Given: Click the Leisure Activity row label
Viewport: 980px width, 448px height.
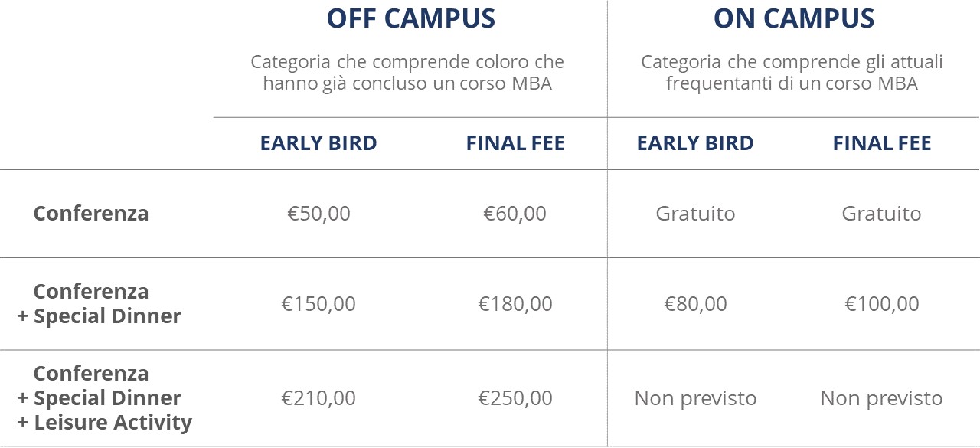Looking at the screenshot, I should (105, 397).
